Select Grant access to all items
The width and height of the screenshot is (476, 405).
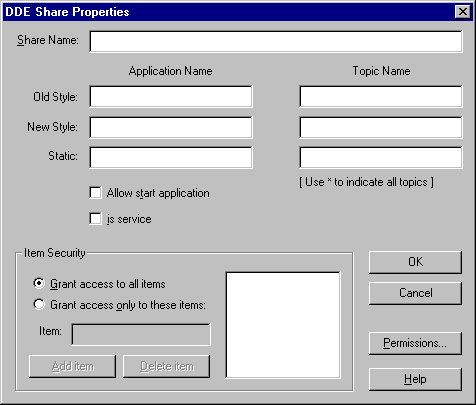tap(39, 284)
